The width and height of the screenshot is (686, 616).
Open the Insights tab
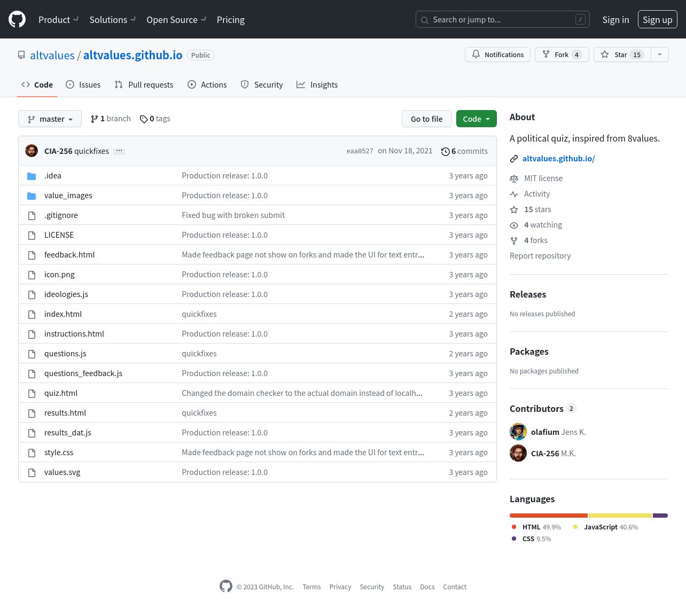(x=317, y=84)
